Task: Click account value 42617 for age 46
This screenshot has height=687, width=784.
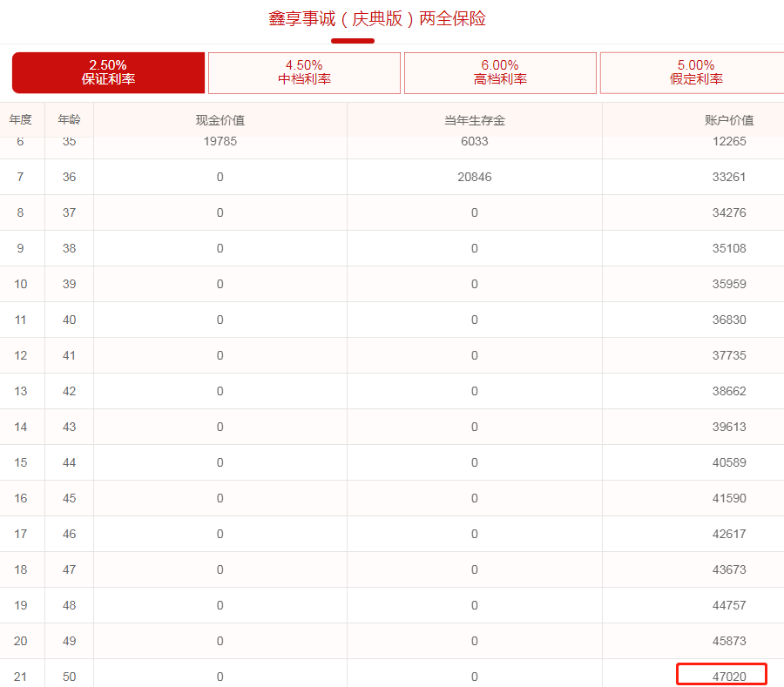Action: click(729, 534)
